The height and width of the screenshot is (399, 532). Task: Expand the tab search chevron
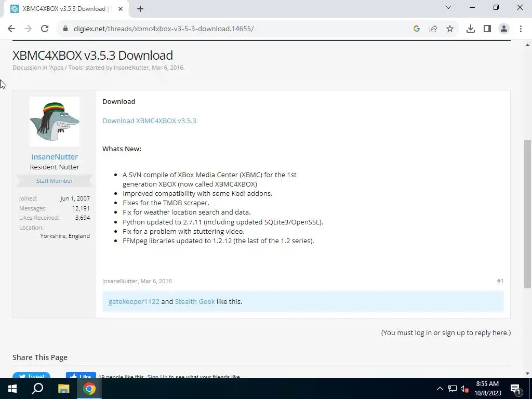pyautogui.click(x=448, y=7)
